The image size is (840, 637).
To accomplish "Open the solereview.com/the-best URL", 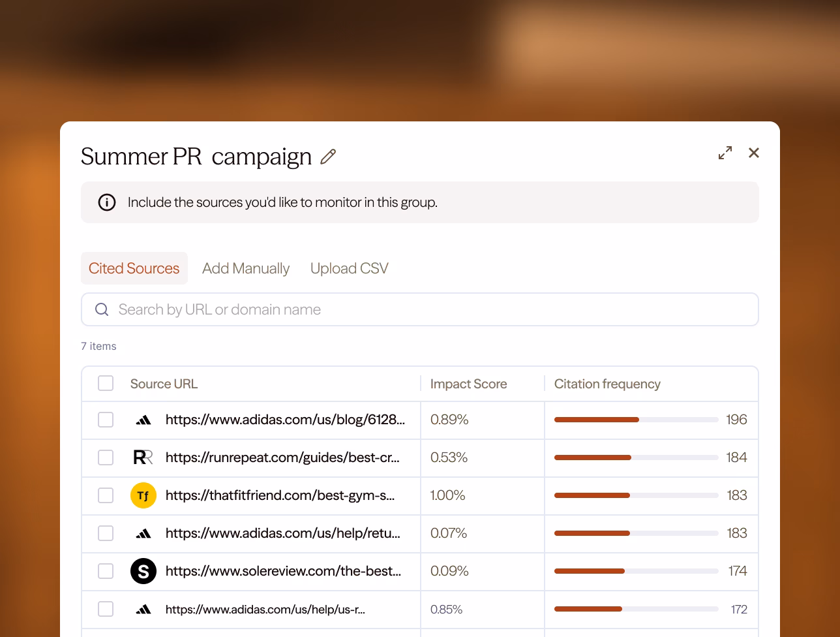I will tap(284, 571).
